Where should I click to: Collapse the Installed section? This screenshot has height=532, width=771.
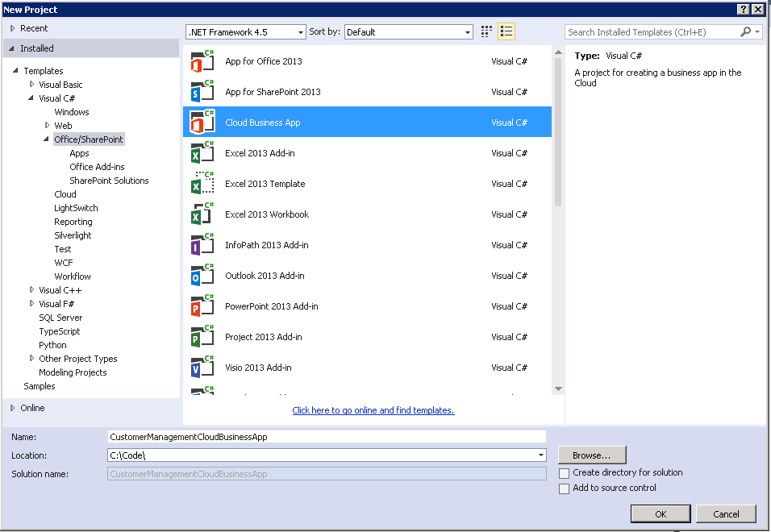click(12, 48)
